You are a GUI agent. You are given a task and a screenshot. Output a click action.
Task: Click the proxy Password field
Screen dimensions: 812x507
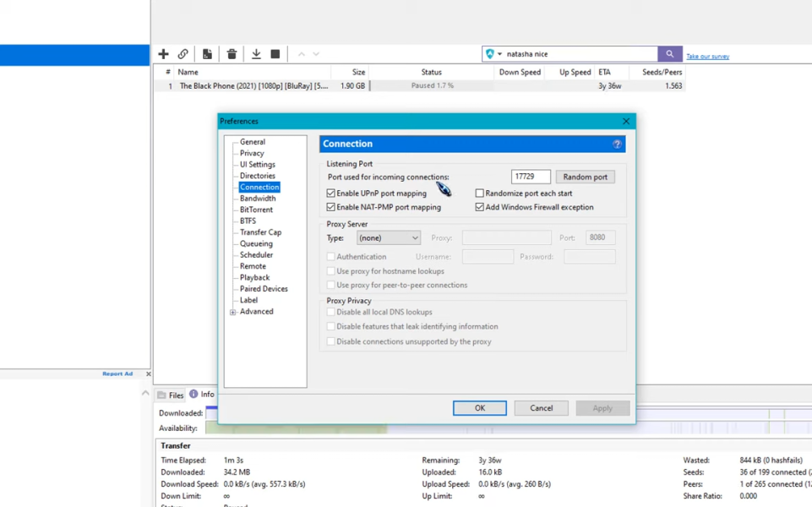[x=589, y=257]
